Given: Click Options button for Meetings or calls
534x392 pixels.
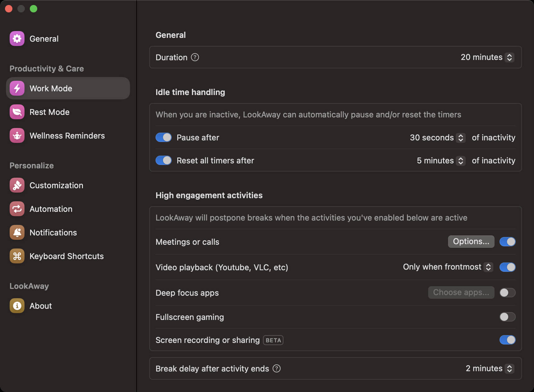Looking at the screenshot, I should point(471,241).
